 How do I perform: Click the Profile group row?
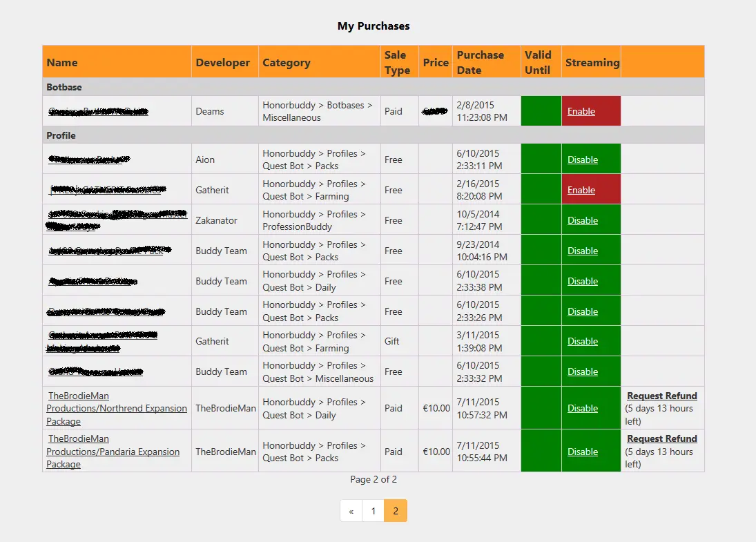[374, 135]
